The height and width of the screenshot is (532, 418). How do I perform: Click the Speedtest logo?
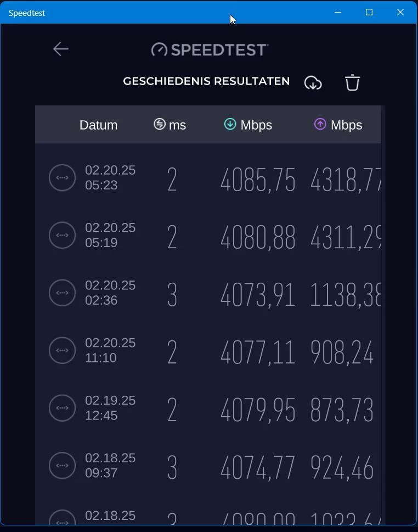pyautogui.click(x=210, y=49)
